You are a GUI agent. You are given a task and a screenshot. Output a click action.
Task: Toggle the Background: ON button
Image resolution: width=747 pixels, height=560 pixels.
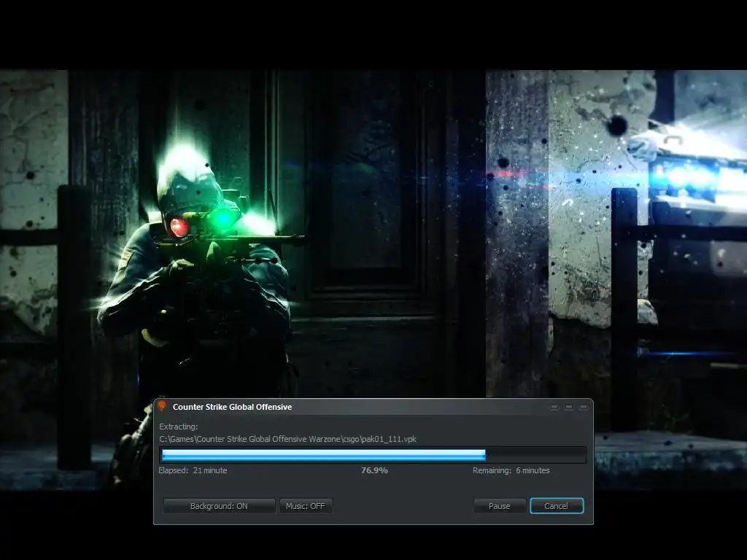tap(219, 506)
